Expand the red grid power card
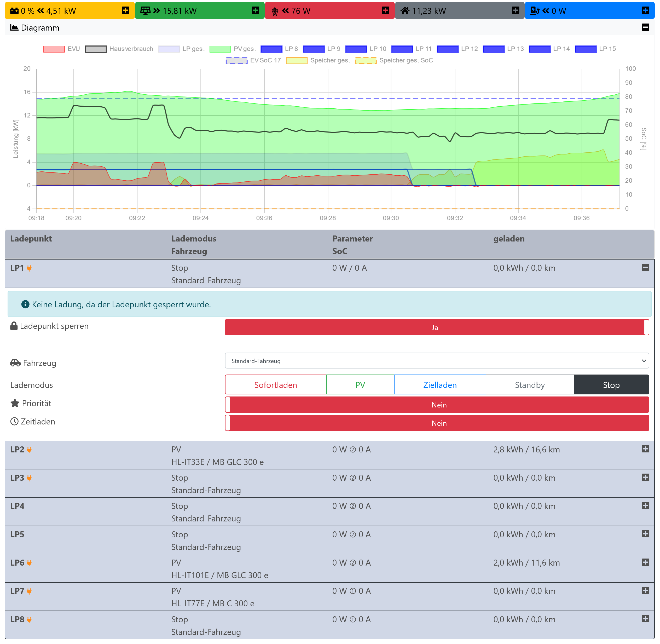660x644 pixels. click(385, 10)
